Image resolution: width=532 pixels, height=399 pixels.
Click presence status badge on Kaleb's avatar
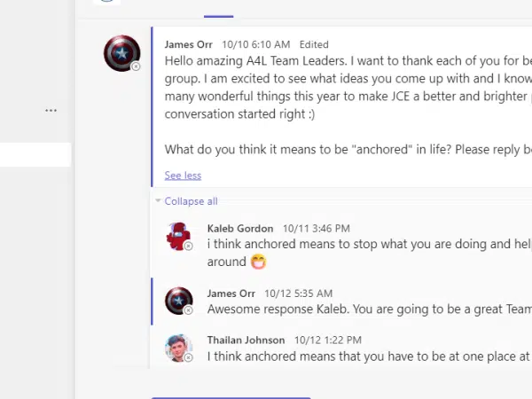click(x=188, y=246)
